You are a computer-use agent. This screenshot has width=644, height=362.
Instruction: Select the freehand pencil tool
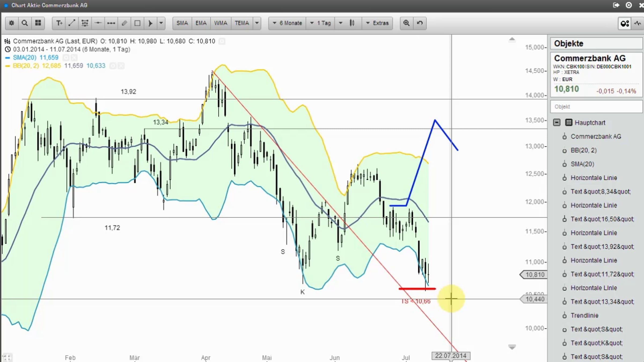coord(124,23)
